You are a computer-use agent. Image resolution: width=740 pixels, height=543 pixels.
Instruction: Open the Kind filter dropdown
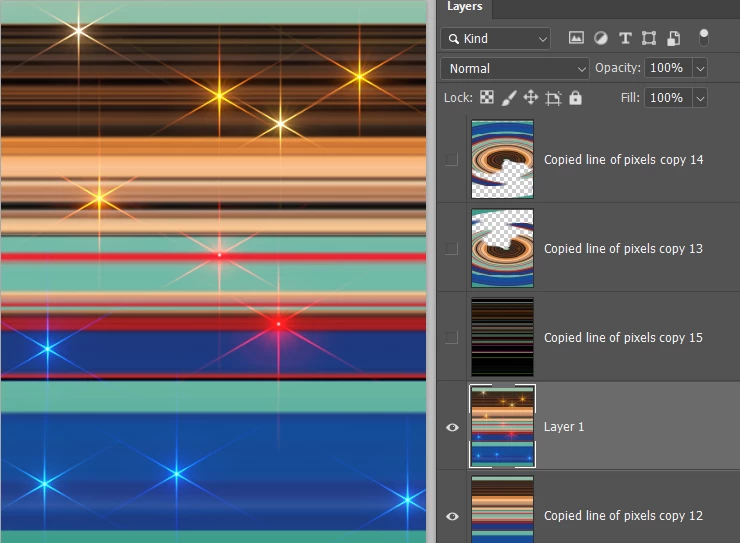click(496, 39)
